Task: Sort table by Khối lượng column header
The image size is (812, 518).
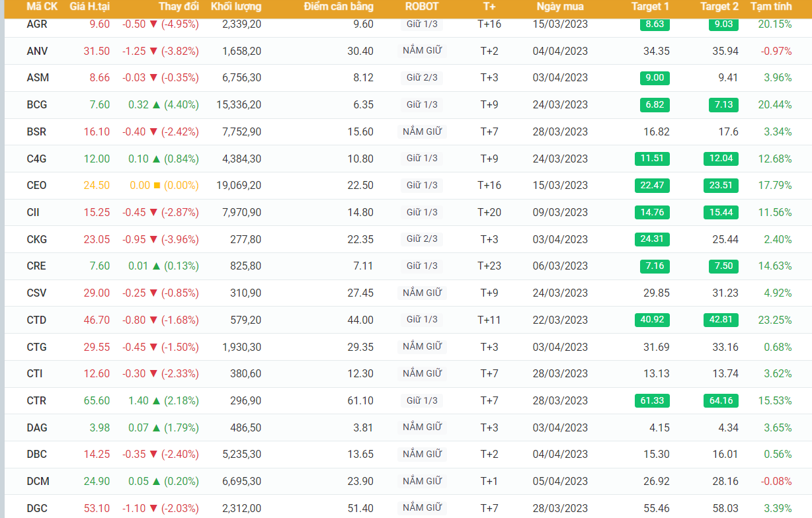Action: [x=236, y=7]
